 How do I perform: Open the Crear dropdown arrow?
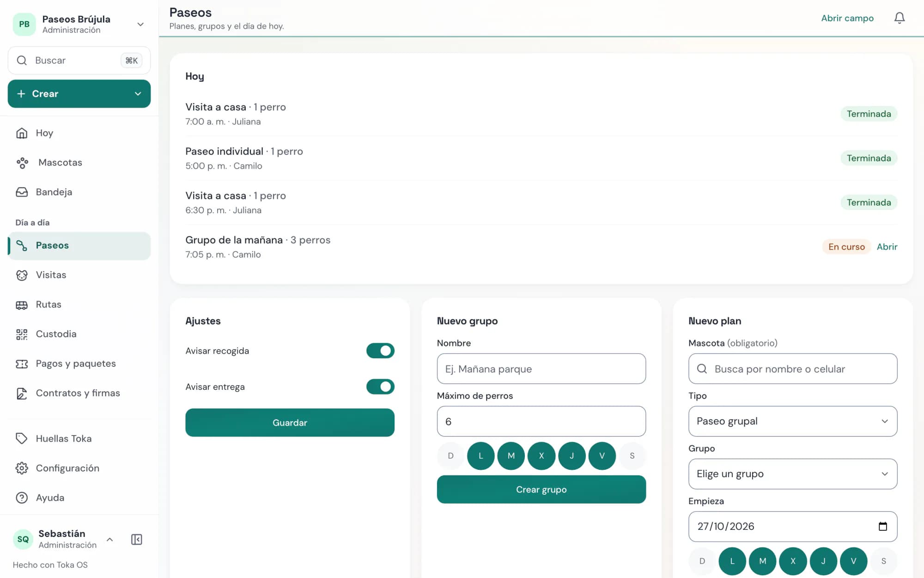coord(138,94)
